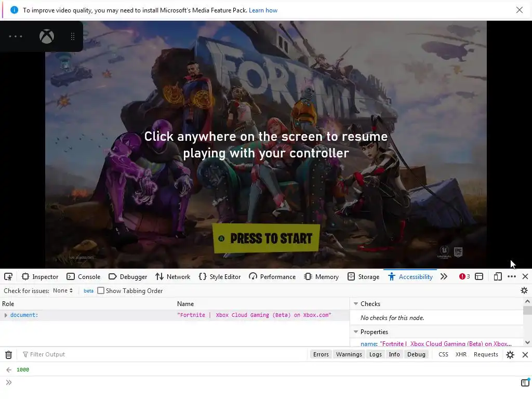Click the red error count badge
The height and width of the screenshot is (399, 532).
point(464,276)
